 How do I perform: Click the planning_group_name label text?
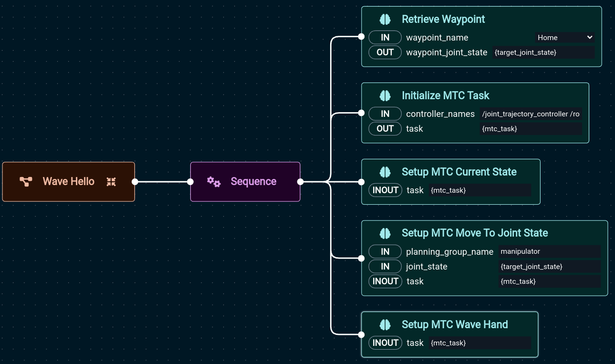[449, 252]
